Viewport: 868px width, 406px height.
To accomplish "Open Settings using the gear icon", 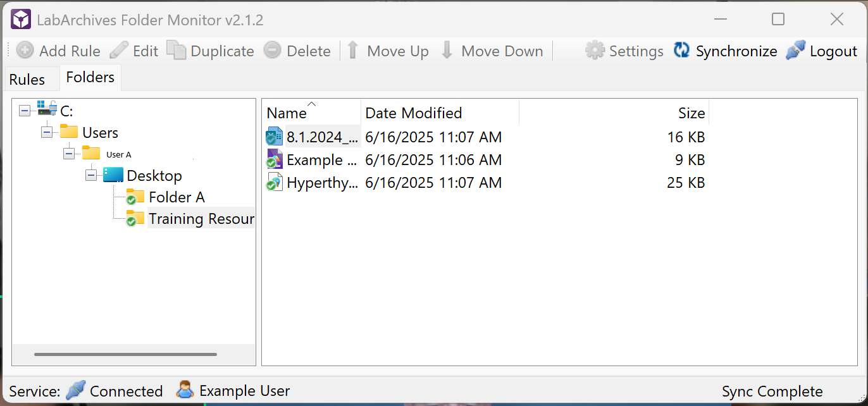I will pos(595,50).
